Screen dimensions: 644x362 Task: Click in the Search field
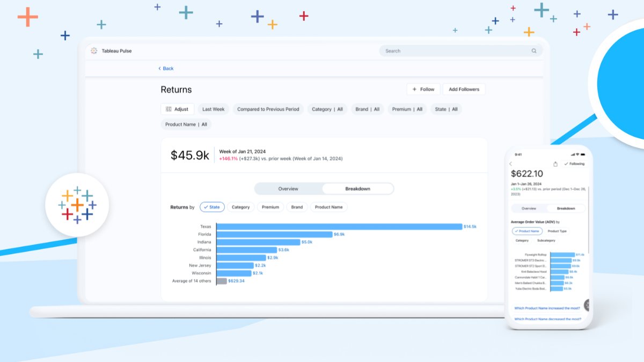coord(460,51)
